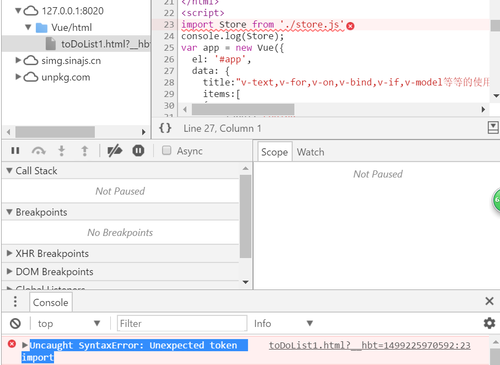Pause script execution in the debugger
The width and height of the screenshot is (500, 365).
(15, 151)
